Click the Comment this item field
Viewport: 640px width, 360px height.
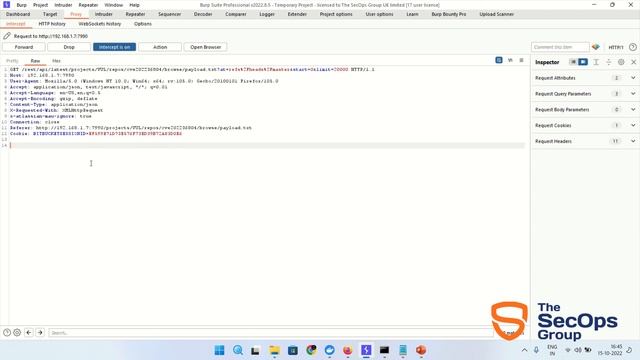click(560, 47)
